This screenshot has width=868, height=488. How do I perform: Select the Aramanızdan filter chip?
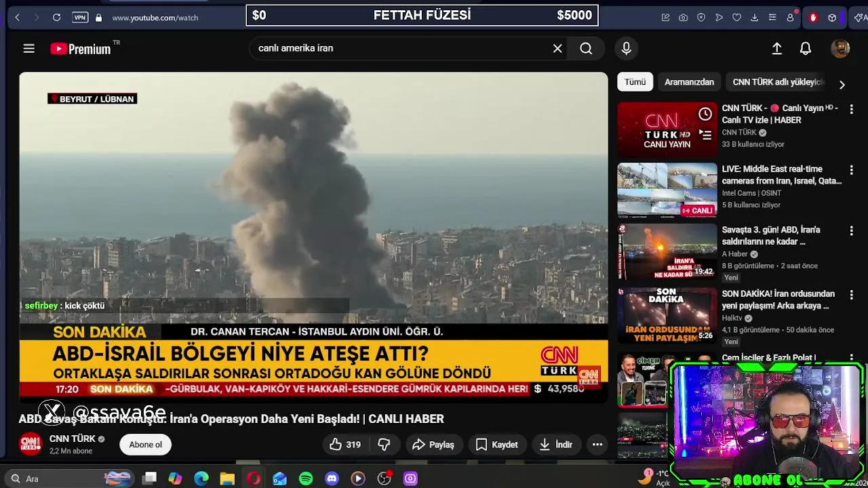[x=689, y=82]
